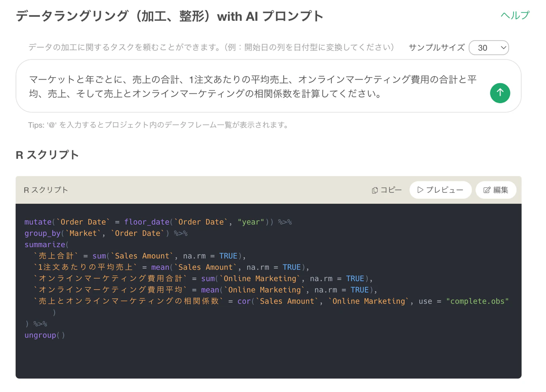
Task: Open the 編集 edit button
Action: pyautogui.click(x=496, y=190)
